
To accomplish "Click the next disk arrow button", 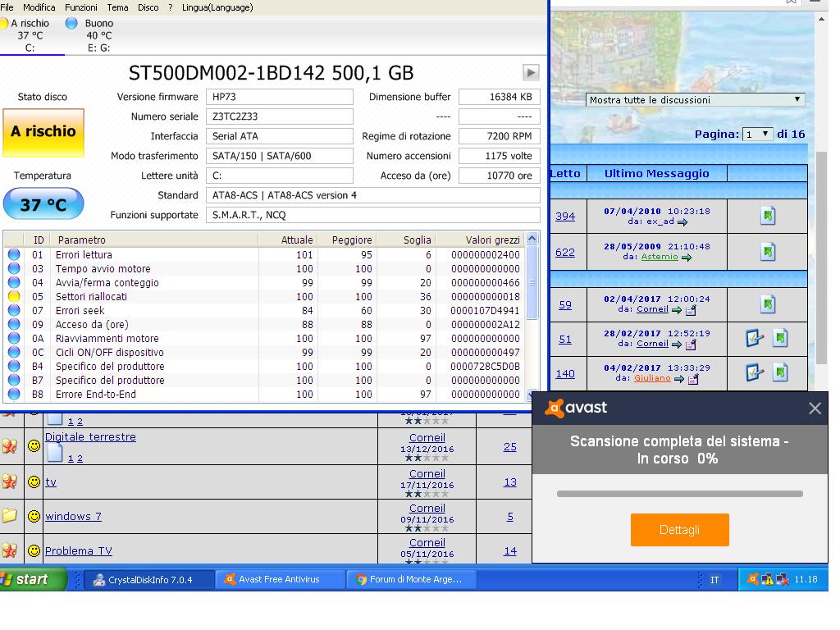I will [531, 72].
